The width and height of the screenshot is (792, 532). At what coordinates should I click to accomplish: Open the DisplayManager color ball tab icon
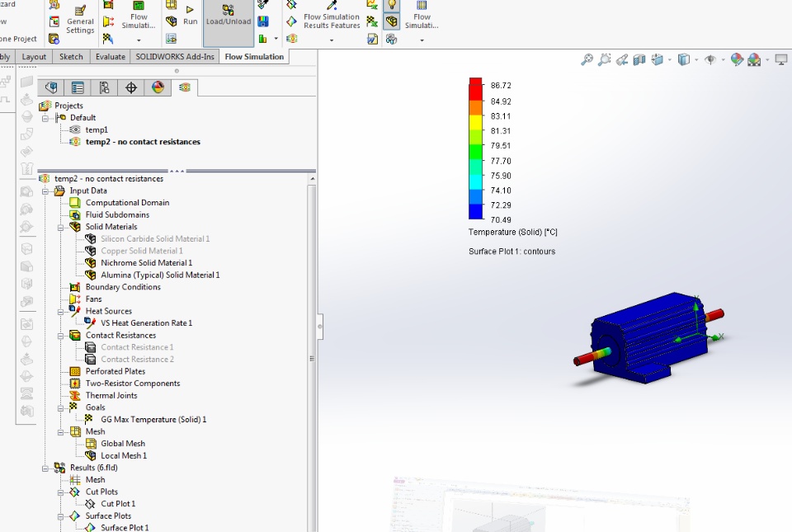coord(158,87)
